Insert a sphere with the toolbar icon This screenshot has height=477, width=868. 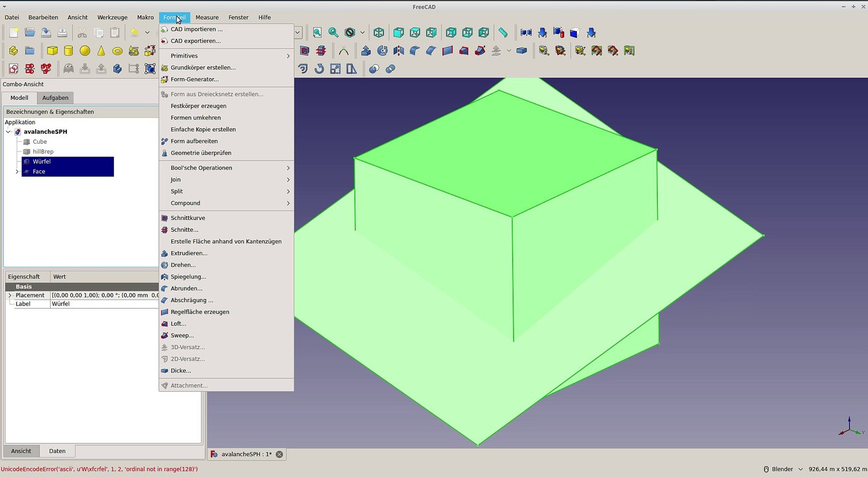coord(85,51)
